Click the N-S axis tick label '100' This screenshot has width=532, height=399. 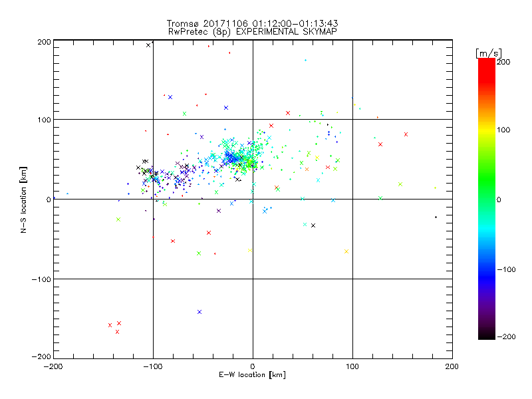pyautogui.click(x=44, y=120)
